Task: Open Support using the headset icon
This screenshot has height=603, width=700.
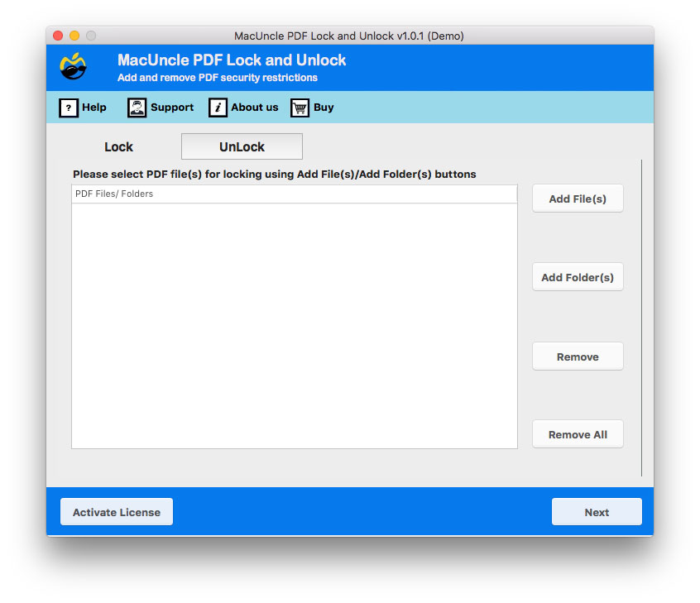Action: (135, 108)
